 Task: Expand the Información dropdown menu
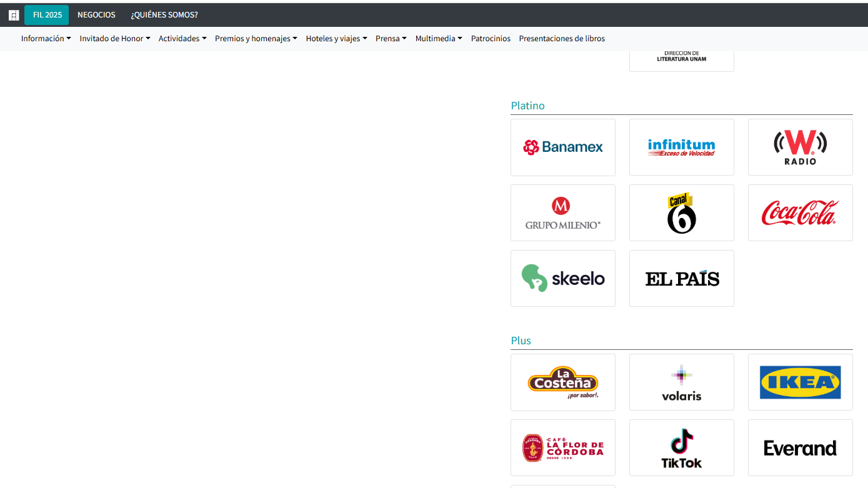pyautogui.click(x=46, y=39)
